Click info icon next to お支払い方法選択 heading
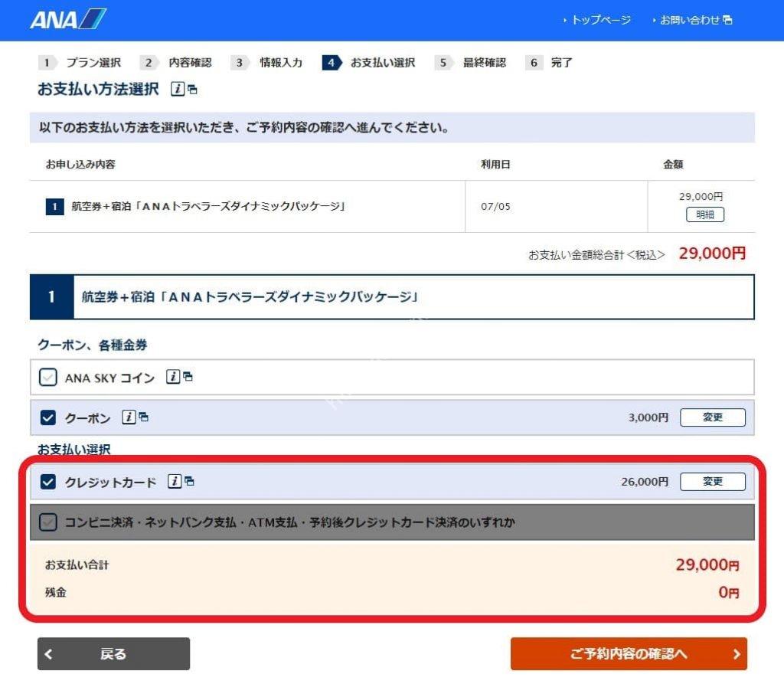The image size is (784, 684). 178,89
